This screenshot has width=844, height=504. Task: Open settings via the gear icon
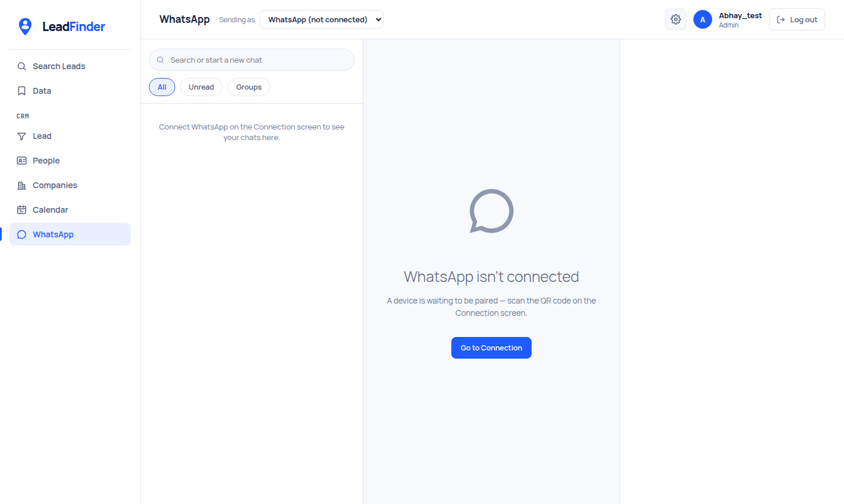pos(676,19)
